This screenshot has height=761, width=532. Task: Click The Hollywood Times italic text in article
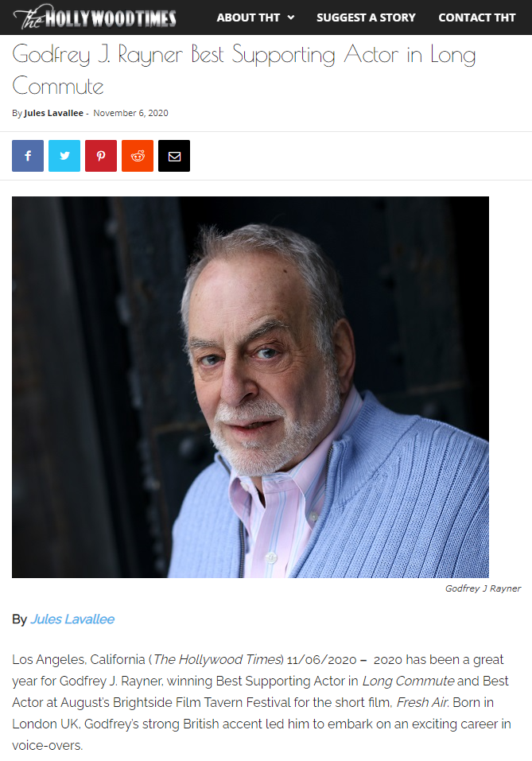click(217, 659)
